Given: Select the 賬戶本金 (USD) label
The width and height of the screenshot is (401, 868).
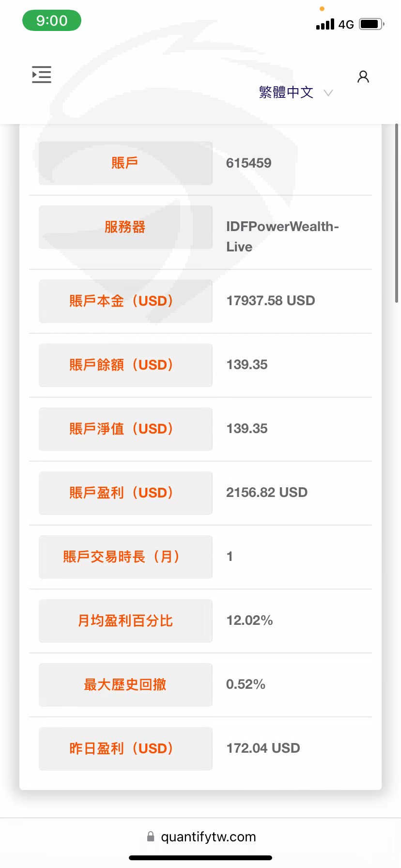Looking at the screenshot, I should click(x=125, y=301).
